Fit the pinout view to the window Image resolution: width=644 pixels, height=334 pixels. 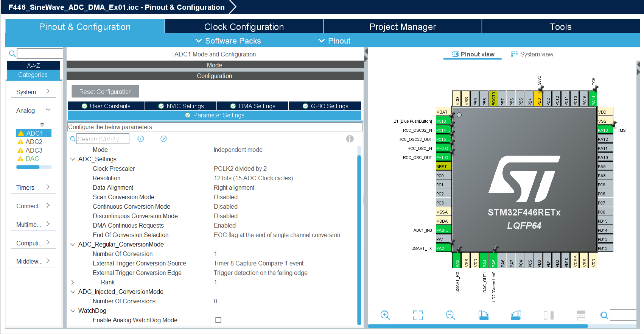(x=418, y=315)
